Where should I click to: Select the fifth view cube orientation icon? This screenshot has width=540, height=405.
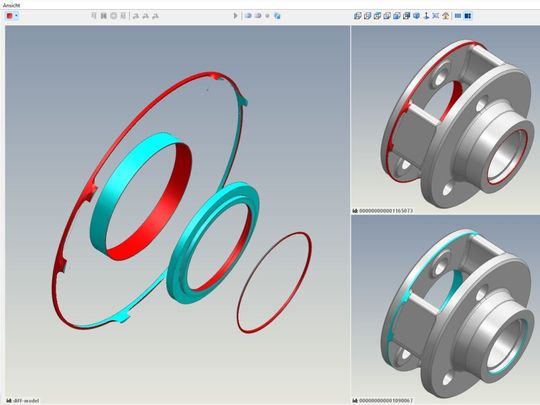[x=397, y=16]
